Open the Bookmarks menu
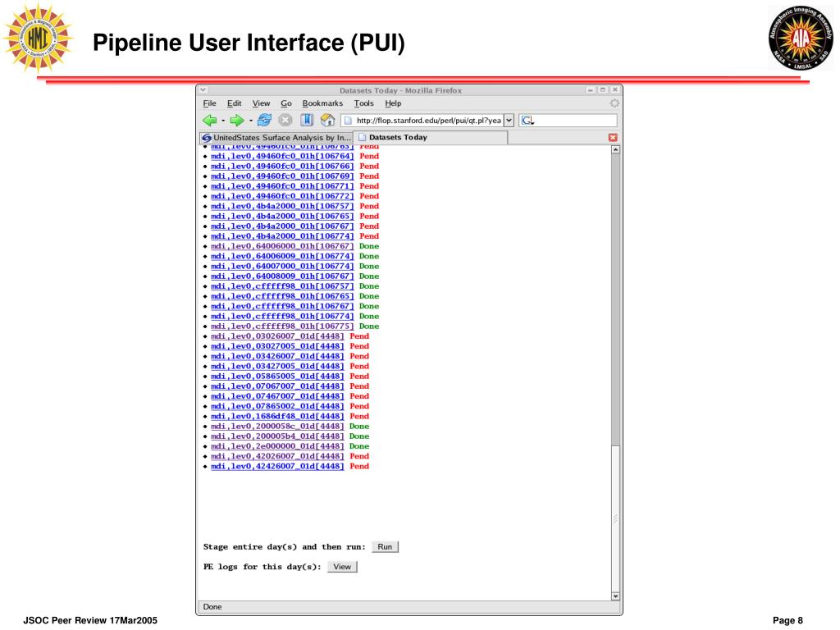The width and height of the screenshot is (840, 630). [322, 103]
